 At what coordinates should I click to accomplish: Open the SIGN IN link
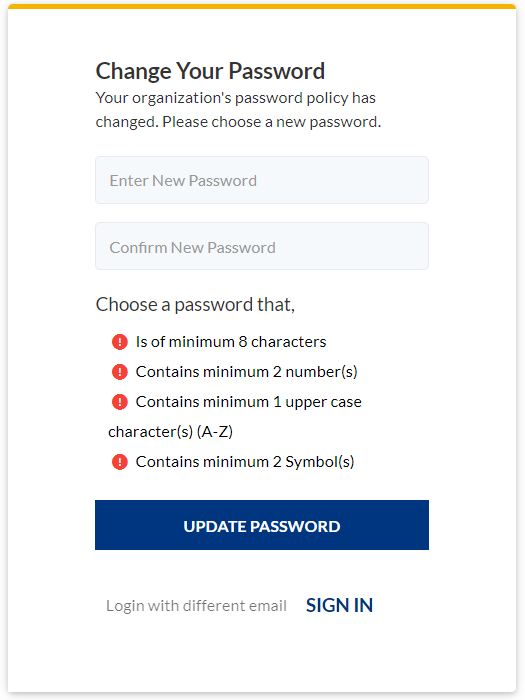tap(339, 605)
